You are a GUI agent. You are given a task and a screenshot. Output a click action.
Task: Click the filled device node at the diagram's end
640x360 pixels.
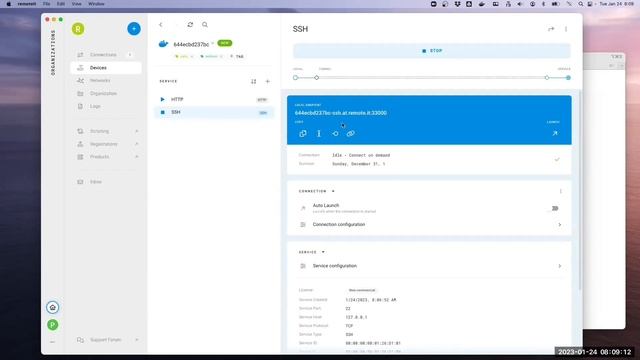tap(568, 78)
